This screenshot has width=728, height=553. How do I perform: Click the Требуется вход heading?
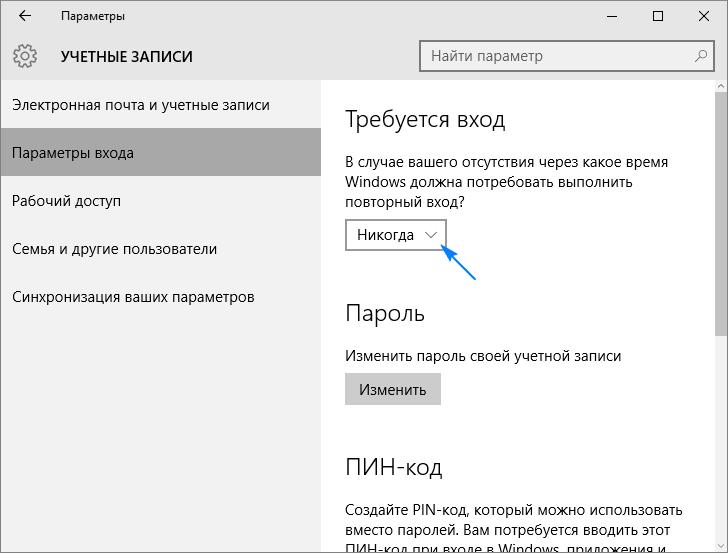pyautogui.click(x=425, y=120)
